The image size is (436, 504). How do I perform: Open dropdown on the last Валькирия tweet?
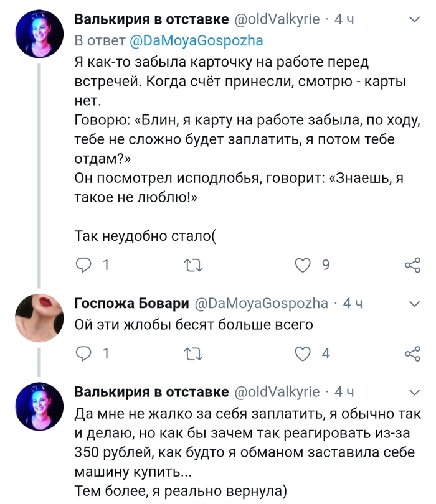point(413,392)
